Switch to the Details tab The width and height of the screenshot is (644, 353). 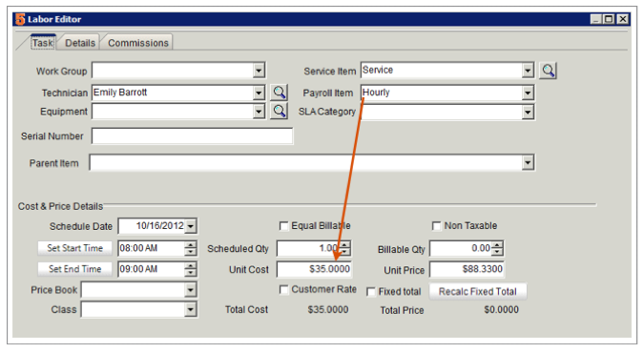point(80,43)
